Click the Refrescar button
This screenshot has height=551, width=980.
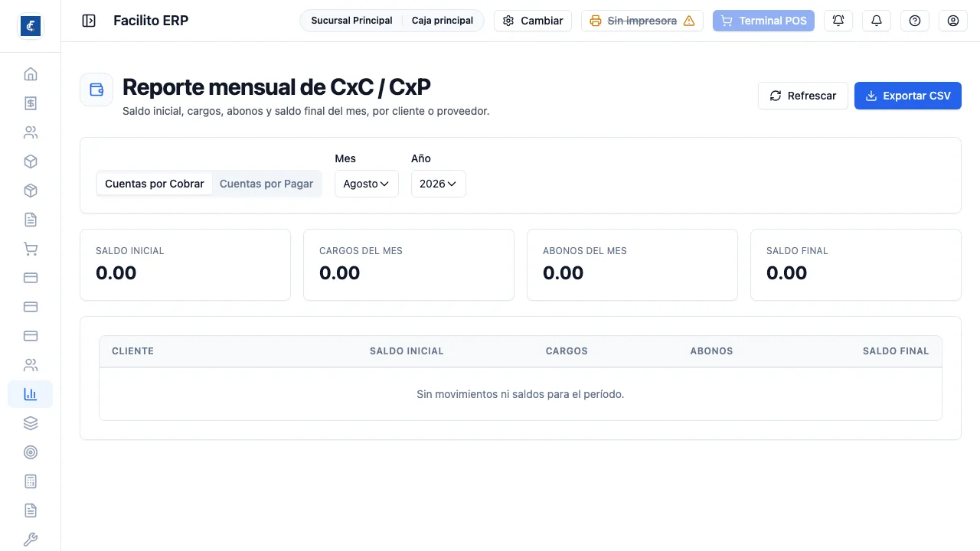click(803, 96)
